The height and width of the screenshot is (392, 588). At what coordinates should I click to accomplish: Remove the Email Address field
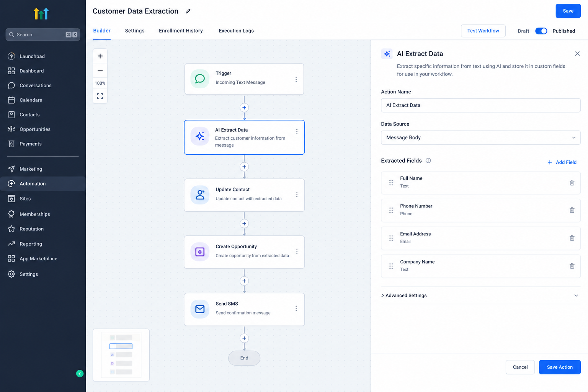click(x=572, y=238)
